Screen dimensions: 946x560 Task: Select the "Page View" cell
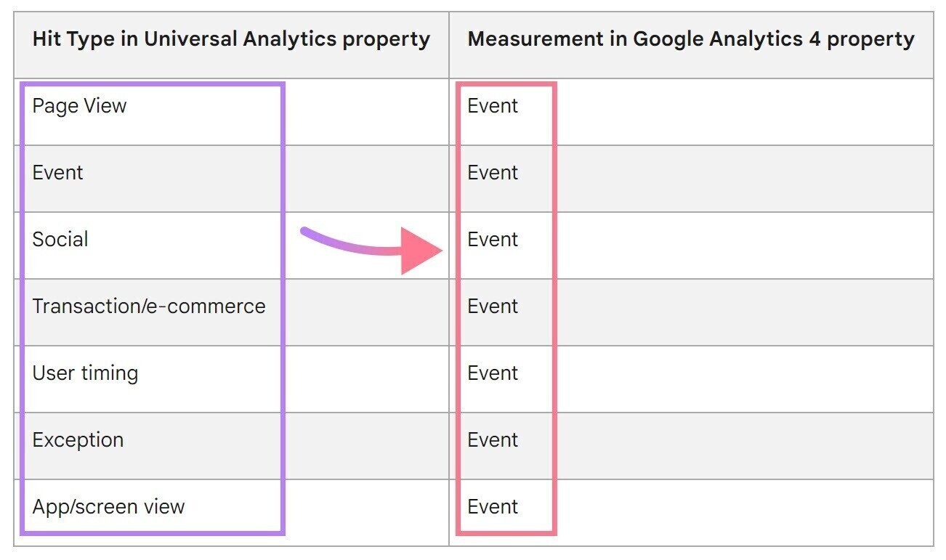coord(80,106)
